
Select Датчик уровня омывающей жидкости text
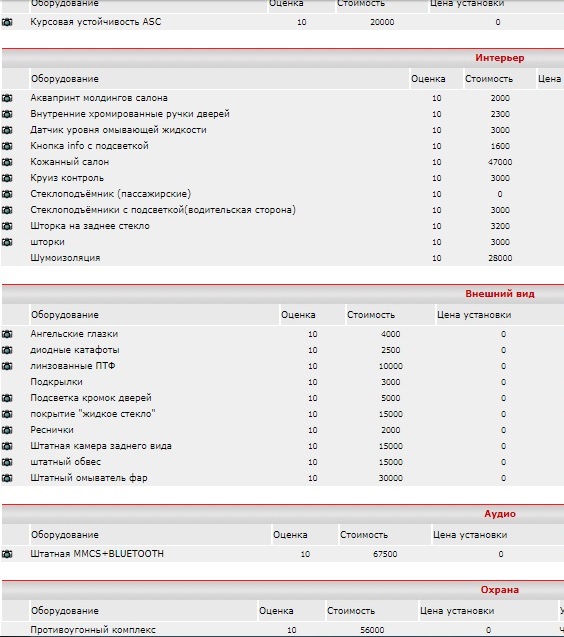pos(118,130)
